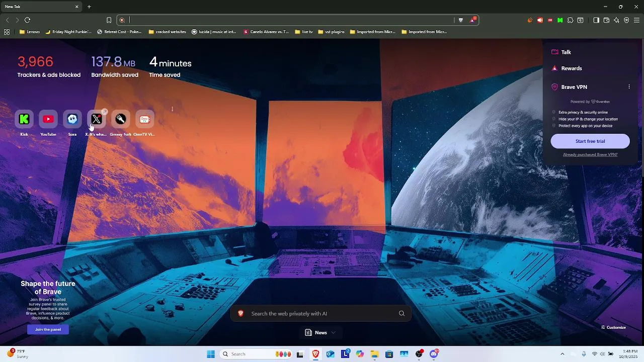This screenshot has width=644, height=362.
Task: Click the orange bird extension icon
Action: (530, 20)
